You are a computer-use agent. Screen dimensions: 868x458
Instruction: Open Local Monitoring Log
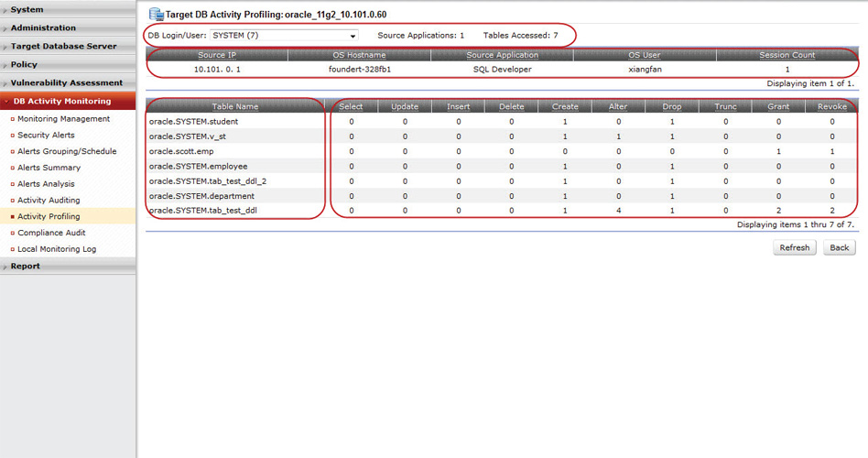point(57,249)
